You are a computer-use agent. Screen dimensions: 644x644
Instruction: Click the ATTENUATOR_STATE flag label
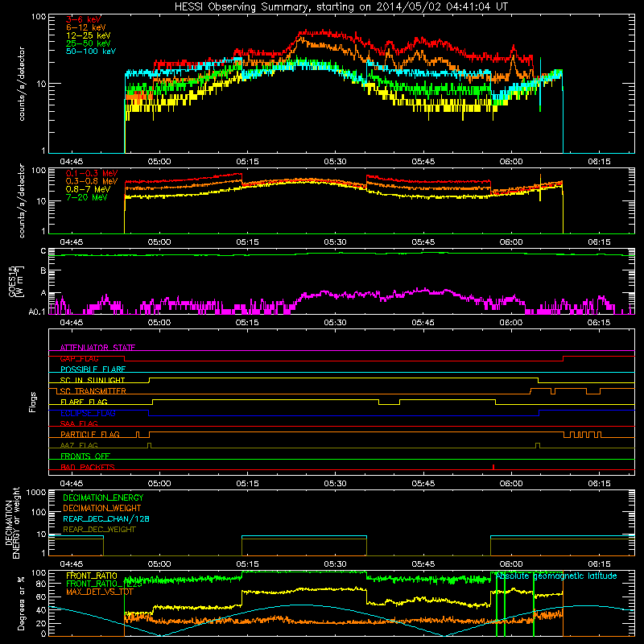pyautogui.click(x=97, y=348)
